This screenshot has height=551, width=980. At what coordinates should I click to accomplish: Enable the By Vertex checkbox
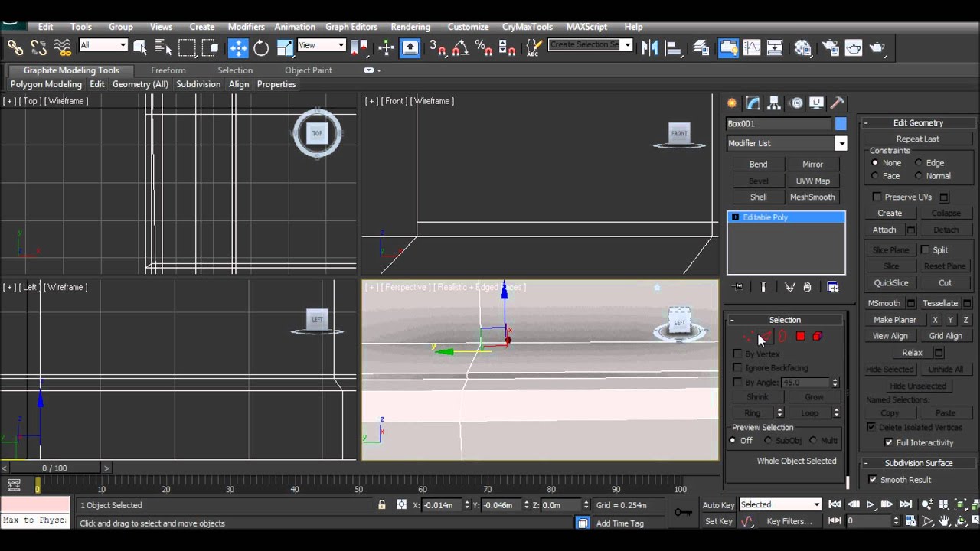737,354
